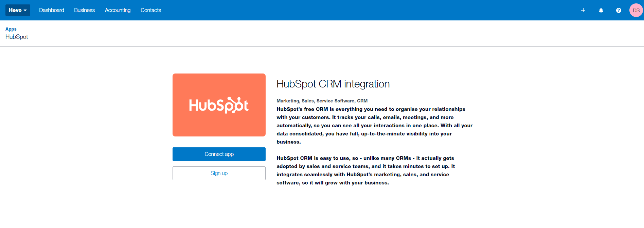This screenshot has height=228, width=644.
Task: Click the Sign up button
Action: (x=219, y=173)
